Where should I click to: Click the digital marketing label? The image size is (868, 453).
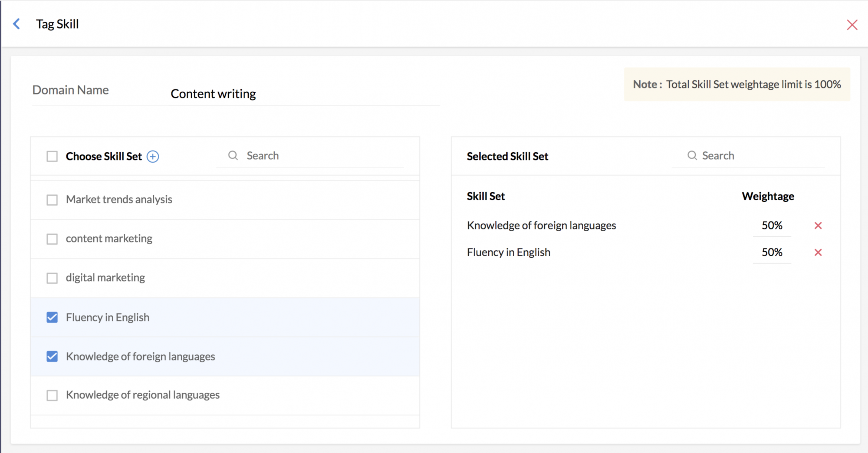[105, 278]
